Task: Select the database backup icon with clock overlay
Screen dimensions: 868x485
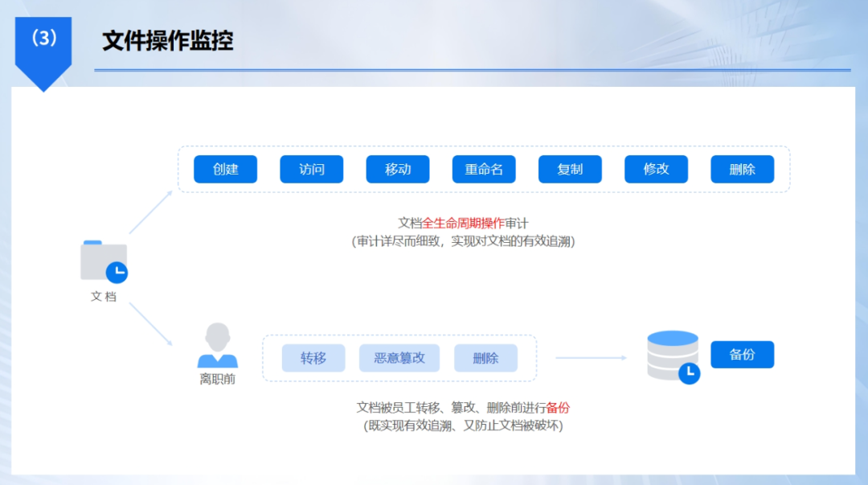Action: tap(672, 354)
